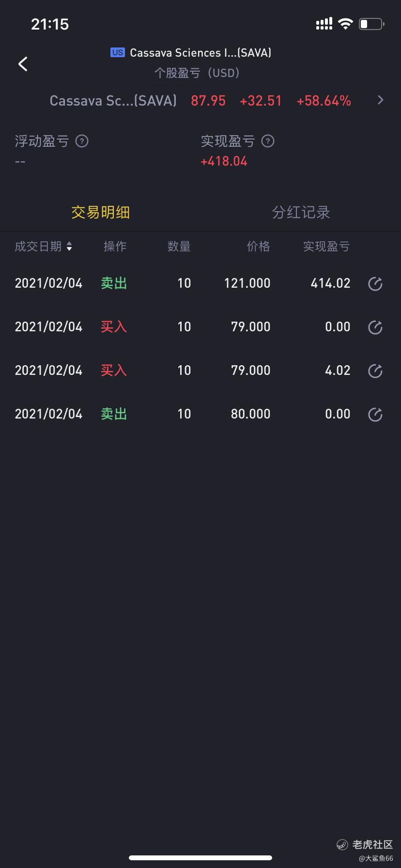Select the 卖出 trade at 80.000
This screenshot has height=868, width=401.
click(114, 414)
